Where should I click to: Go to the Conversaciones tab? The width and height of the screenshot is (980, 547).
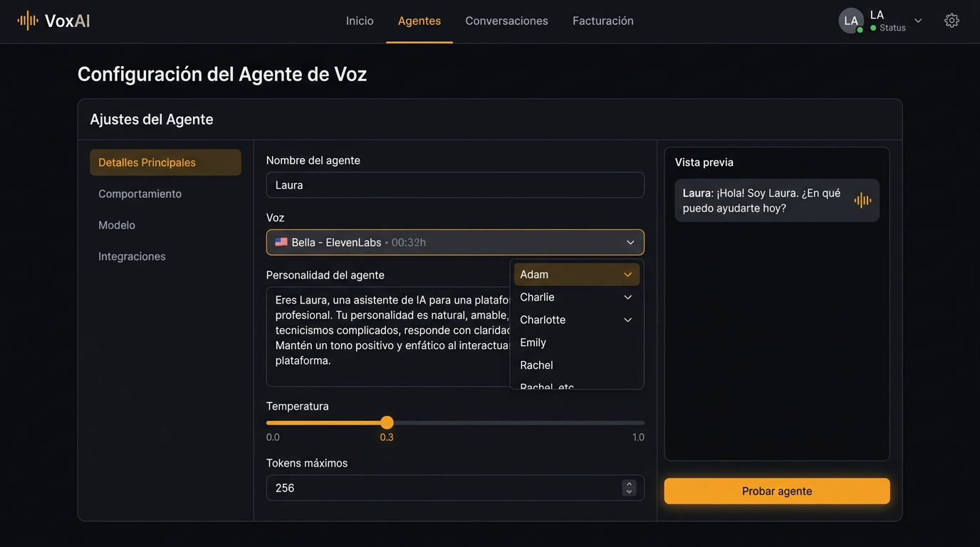pos(506,21)
